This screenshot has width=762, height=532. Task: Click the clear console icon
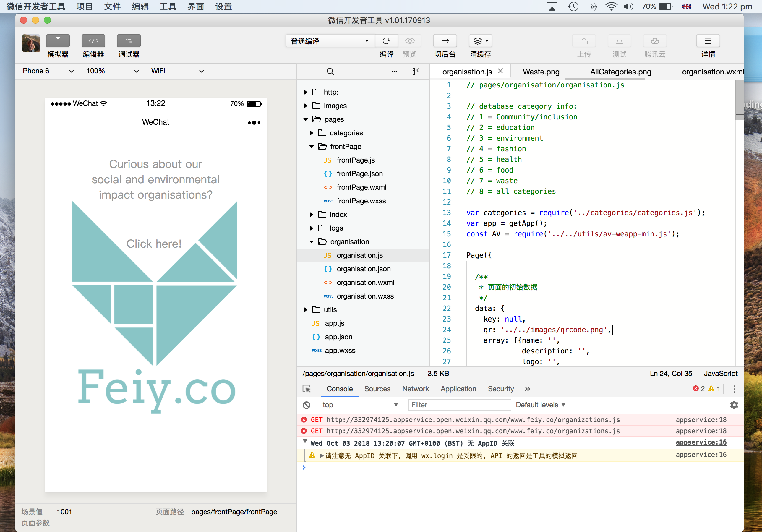pos(306,405)
